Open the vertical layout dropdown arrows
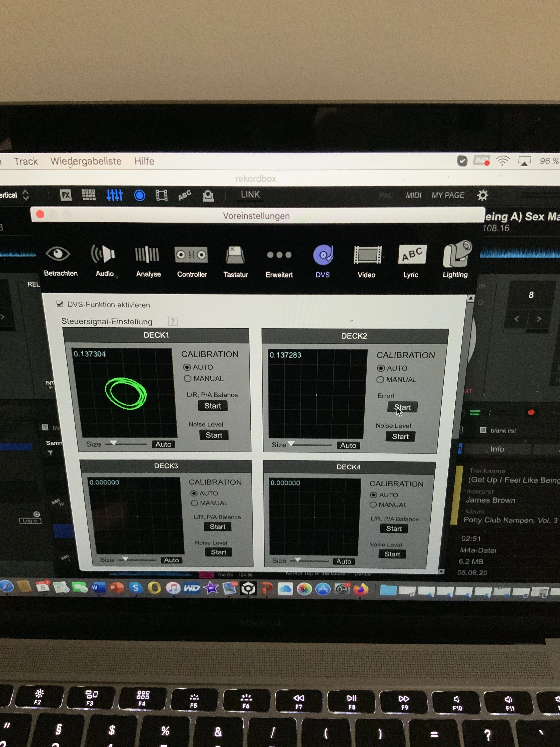The image size is (560, 747). click(26, 195)
